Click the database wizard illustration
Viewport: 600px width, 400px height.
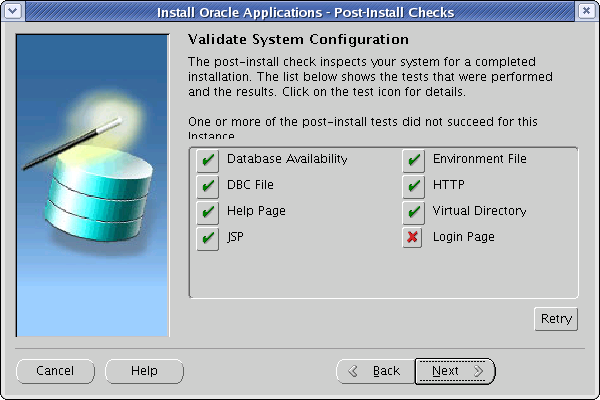(x=92, y=186)
